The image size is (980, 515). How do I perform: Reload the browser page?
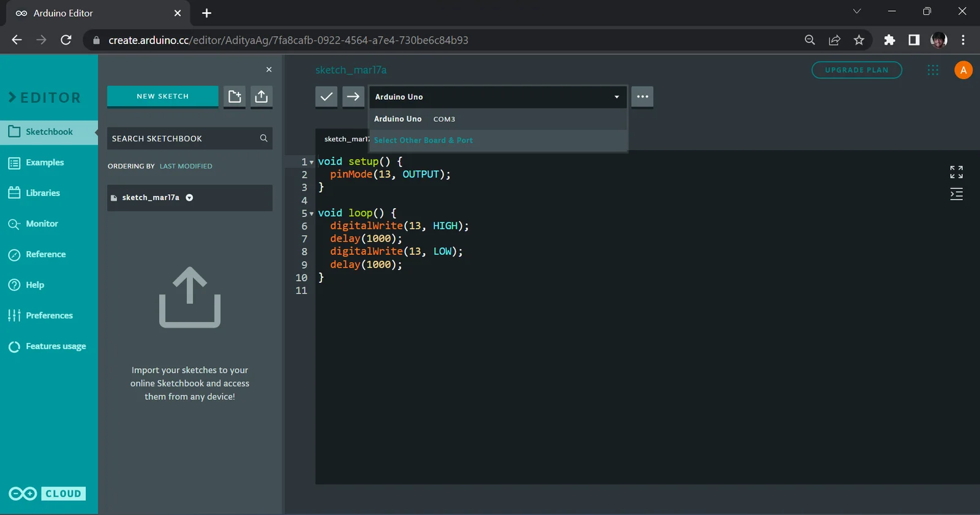click(x=66, y=40)
